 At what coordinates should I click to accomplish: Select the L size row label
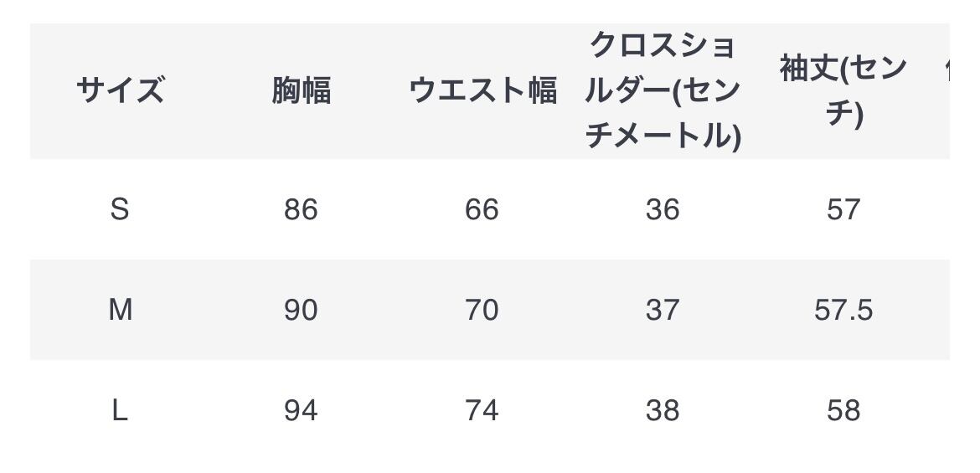point(120,410)
